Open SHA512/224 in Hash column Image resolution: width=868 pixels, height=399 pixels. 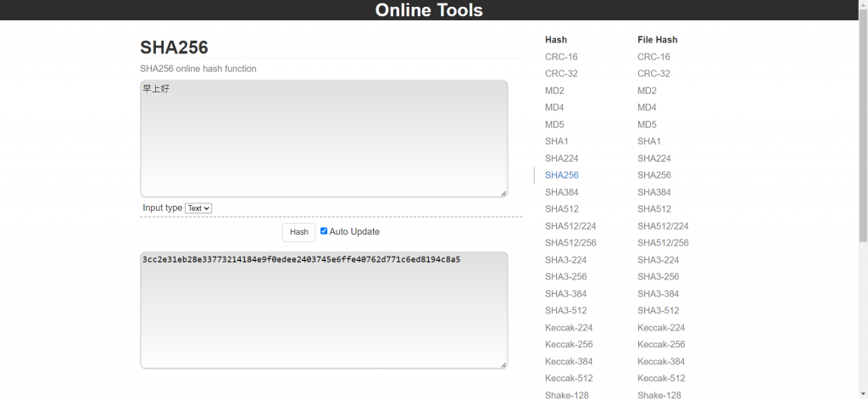[570, 226]
